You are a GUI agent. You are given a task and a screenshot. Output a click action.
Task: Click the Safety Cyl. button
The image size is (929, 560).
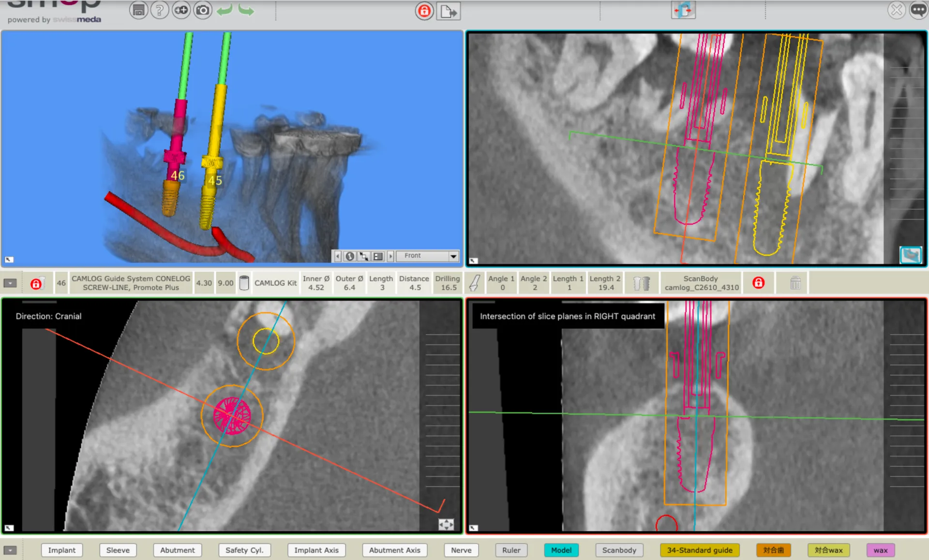244,550
